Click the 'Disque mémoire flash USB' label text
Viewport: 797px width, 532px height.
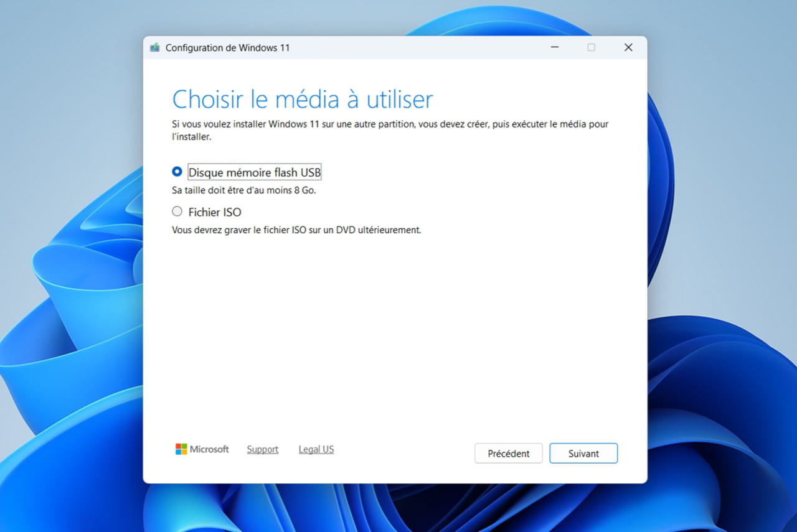255,172
